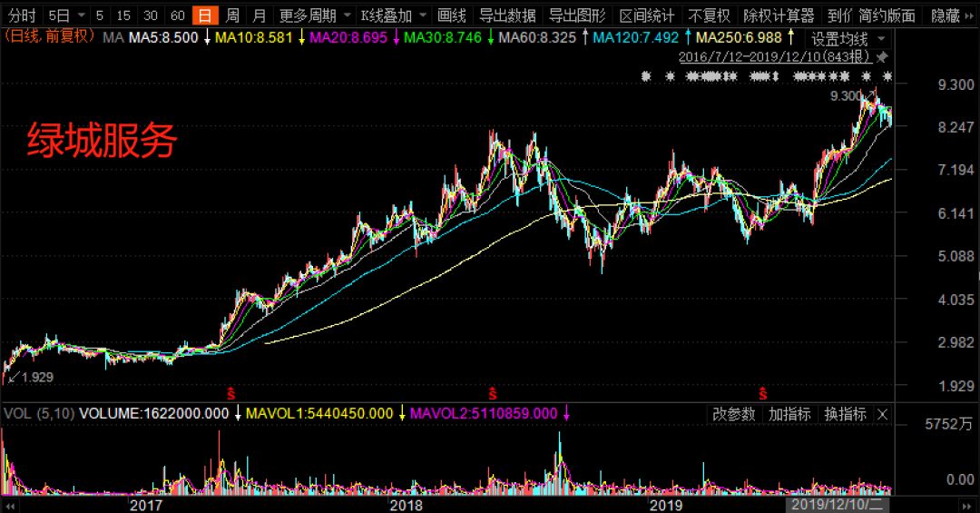Screen dimensions: 980x513
Task: Expand the 5日 dropdown arrow
Action: [82, 15]
